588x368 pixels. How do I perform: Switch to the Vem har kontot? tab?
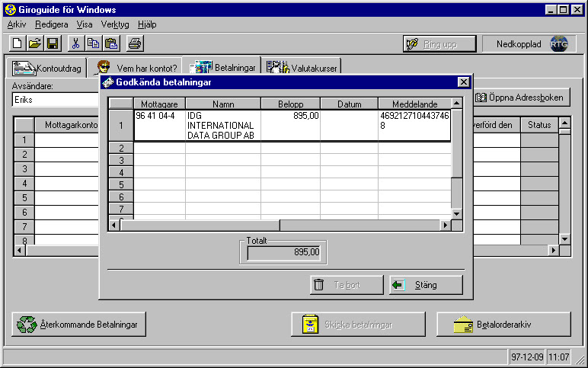pyautogui.click(x=136, y=68)
